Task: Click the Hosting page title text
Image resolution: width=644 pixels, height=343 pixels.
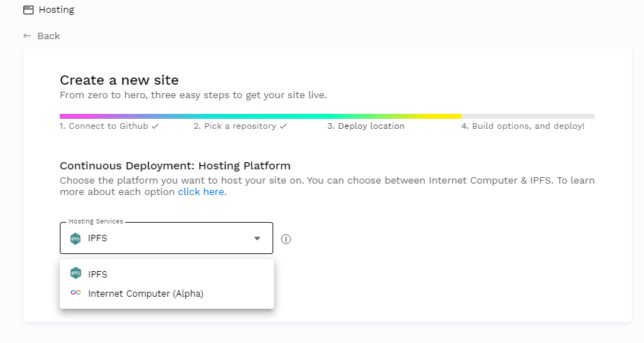Action: pos(56,10)
